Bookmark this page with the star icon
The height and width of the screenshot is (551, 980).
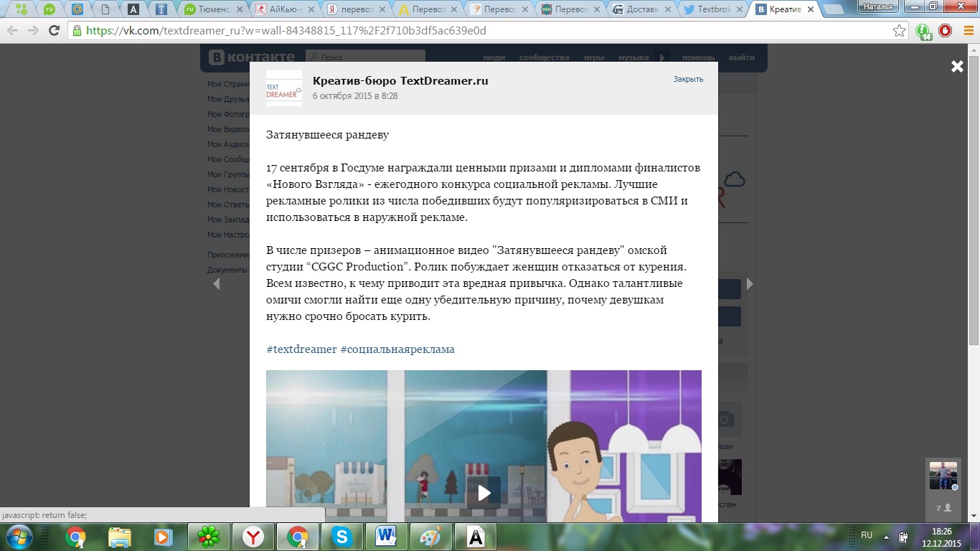(x=899, y=31)
